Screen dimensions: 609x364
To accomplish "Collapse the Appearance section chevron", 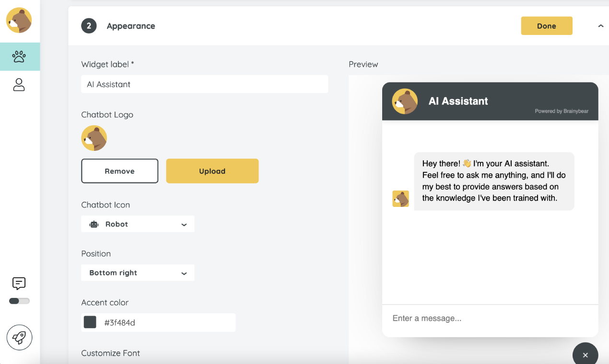I will coord(600,26).
